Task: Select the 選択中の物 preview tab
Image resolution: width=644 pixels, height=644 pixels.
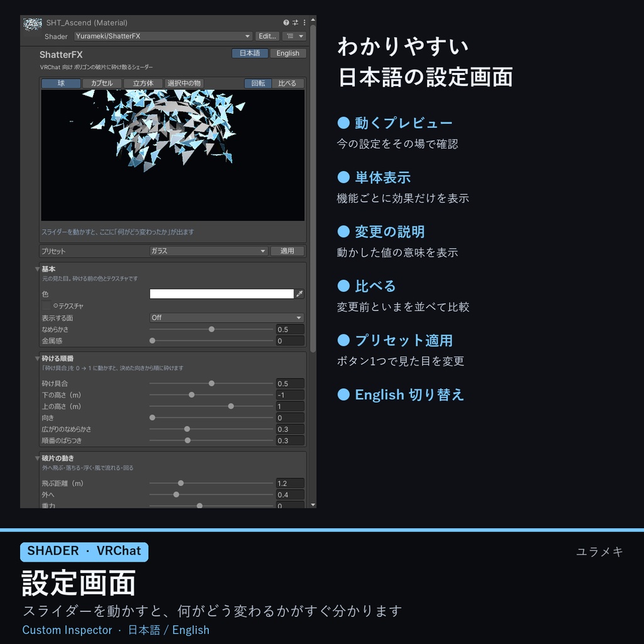Action: 184,84
